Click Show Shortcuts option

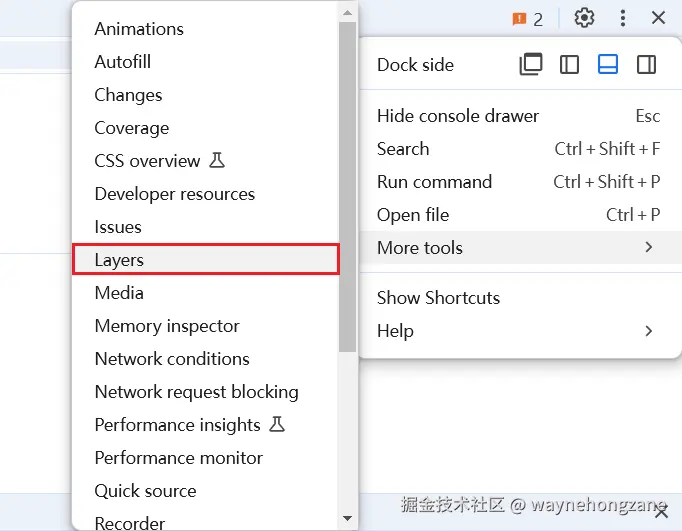pos(438,298)
